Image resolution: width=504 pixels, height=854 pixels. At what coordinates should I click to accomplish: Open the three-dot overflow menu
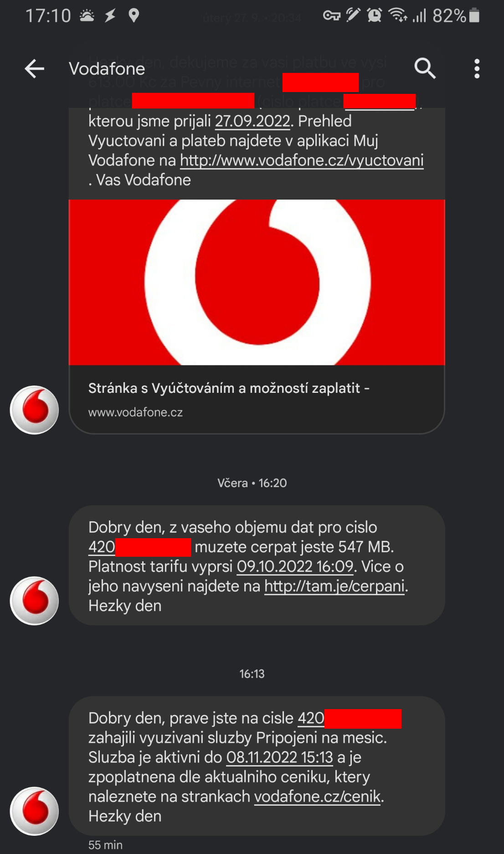[477, 69]
